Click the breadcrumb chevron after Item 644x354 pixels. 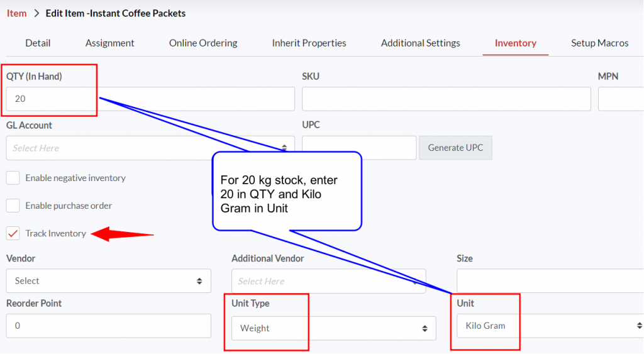click(36, 14)
